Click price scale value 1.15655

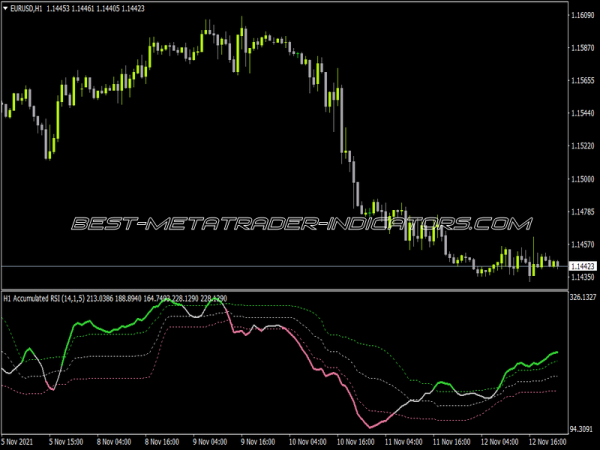583,80
